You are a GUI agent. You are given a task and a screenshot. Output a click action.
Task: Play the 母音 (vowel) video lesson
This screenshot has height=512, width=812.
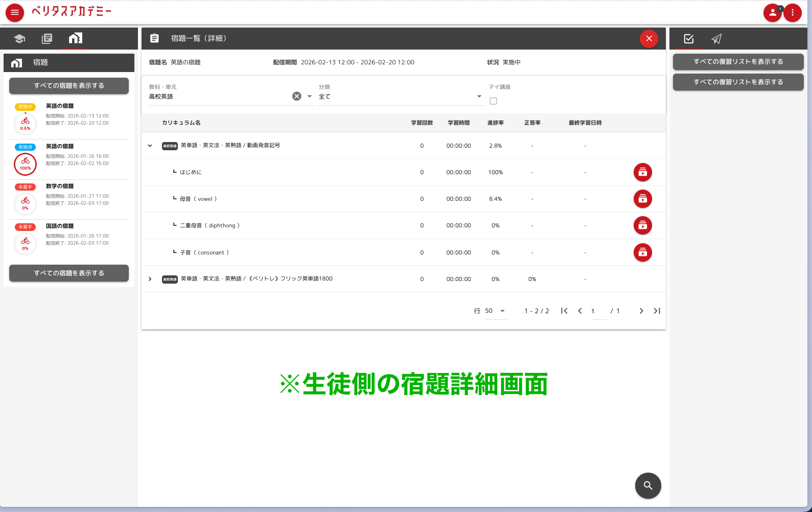pos(642,199)
